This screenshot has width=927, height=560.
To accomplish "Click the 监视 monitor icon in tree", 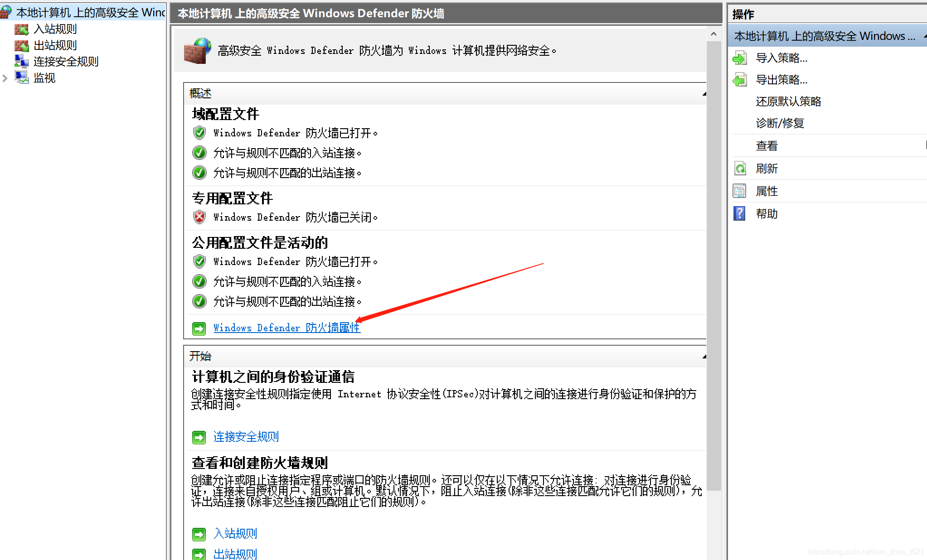I will click(x=21, y=77).
